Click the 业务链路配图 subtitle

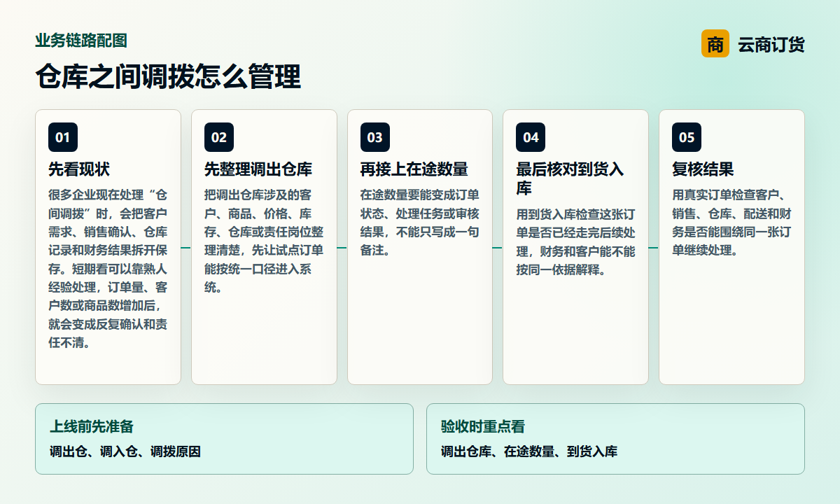point(81,41)
